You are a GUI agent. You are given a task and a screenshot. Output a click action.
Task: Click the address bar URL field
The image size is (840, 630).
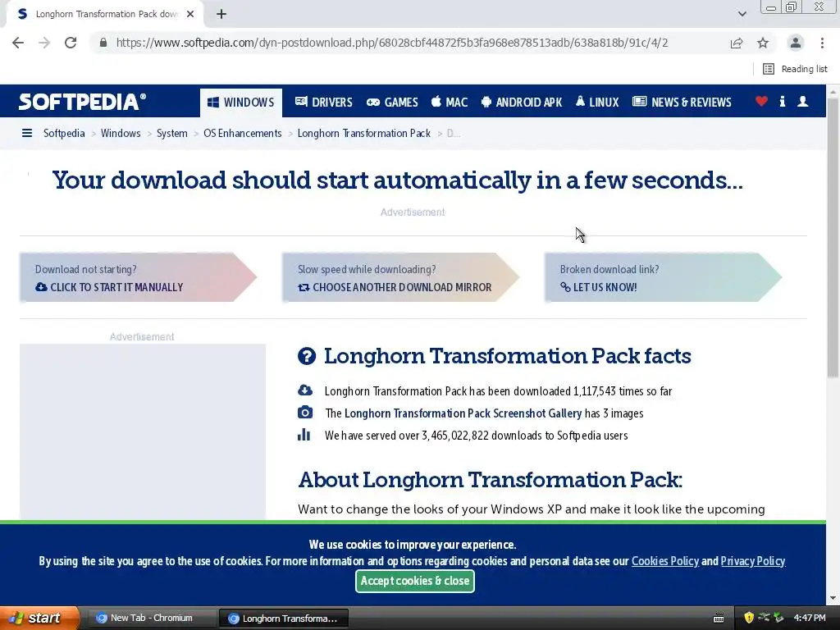(392, 43)
